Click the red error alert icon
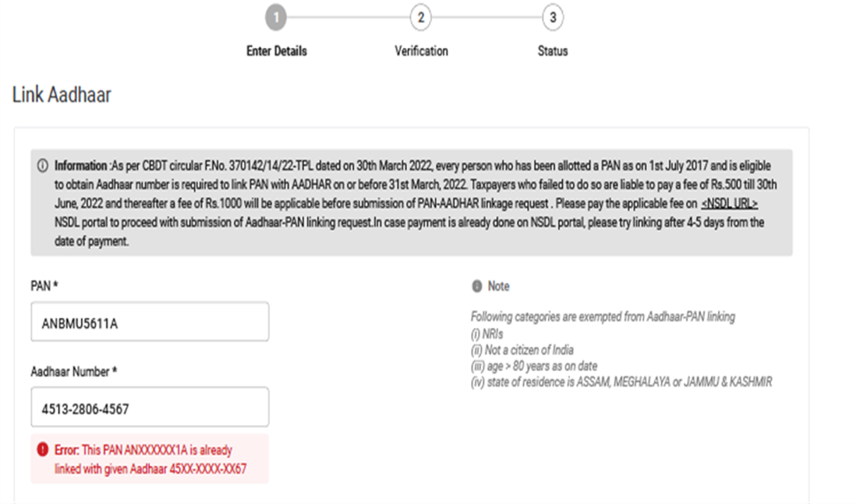 coord(43,449)
